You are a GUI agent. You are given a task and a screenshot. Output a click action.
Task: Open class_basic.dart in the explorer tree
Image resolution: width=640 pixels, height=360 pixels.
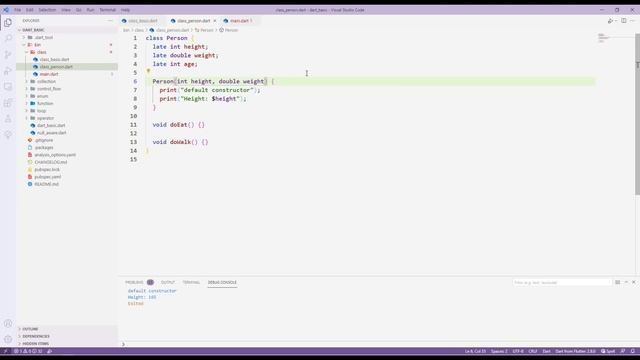[54, 60]
